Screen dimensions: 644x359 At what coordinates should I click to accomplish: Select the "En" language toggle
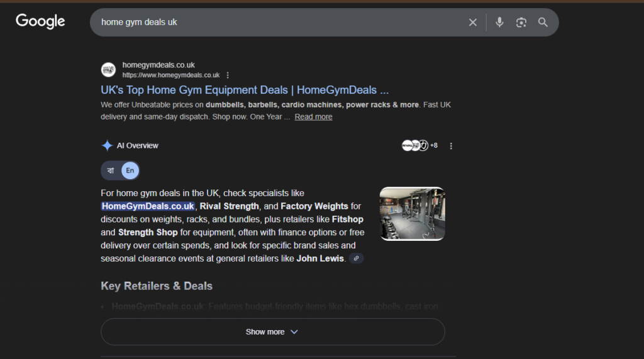pos(130,170)
